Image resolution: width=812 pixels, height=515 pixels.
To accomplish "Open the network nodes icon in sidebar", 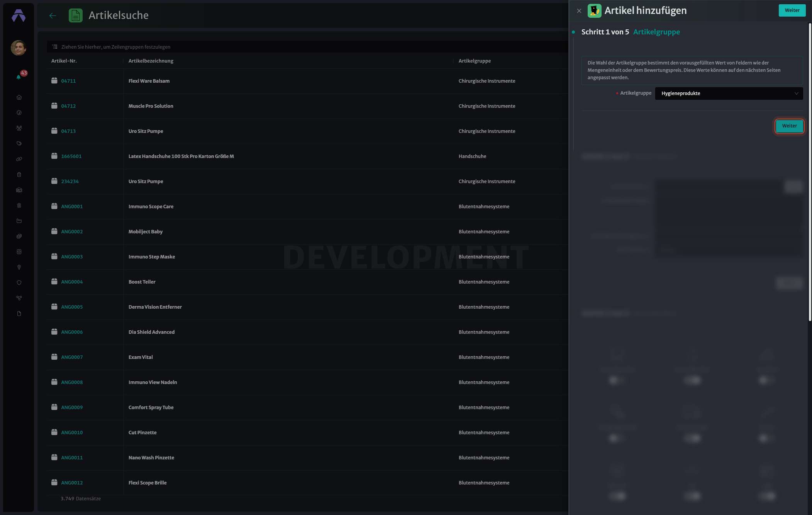I will coord(19,298).
